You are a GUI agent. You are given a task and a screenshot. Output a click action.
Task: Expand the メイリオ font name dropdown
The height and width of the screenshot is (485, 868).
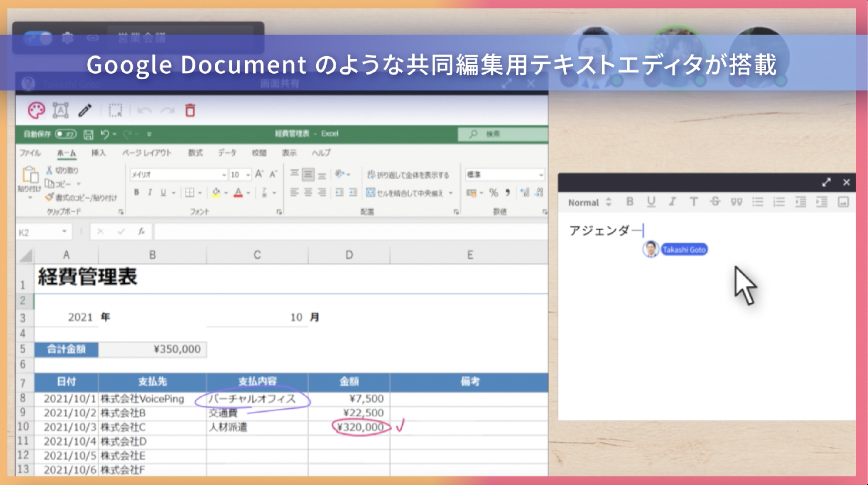(223, 175)
